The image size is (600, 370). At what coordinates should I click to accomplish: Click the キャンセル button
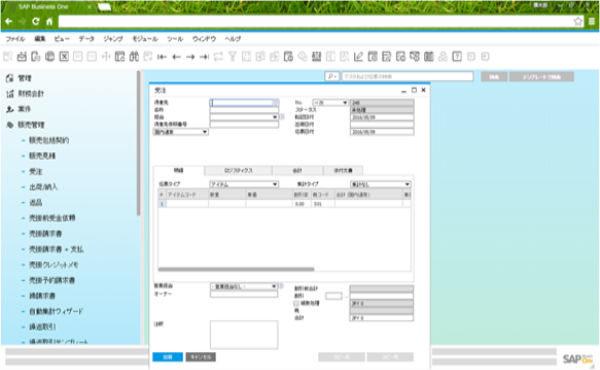(x=201, y=357)
